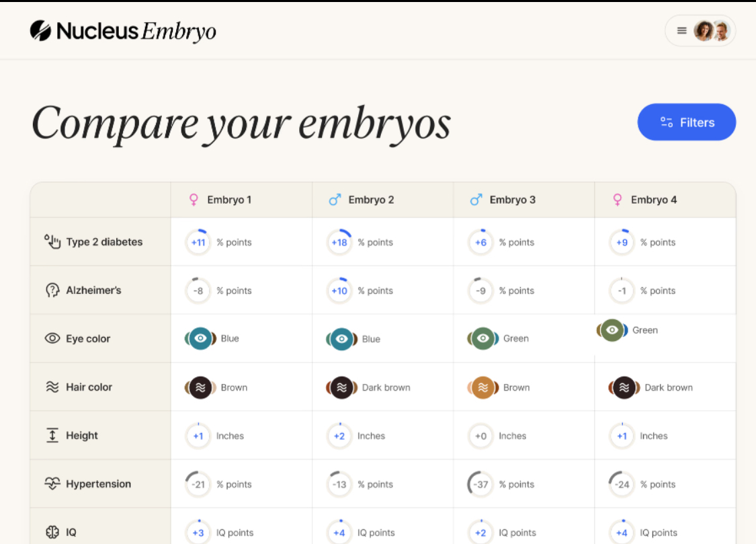This screenshot has height=544, width=756.
Task: Click the Hypertension heartbeat icon
Action: 52,484
